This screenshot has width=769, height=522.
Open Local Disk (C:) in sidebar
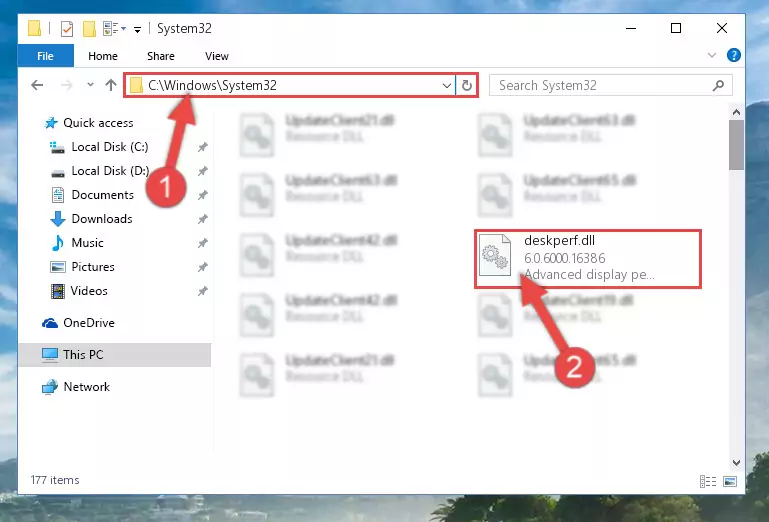tap(110, 147)
